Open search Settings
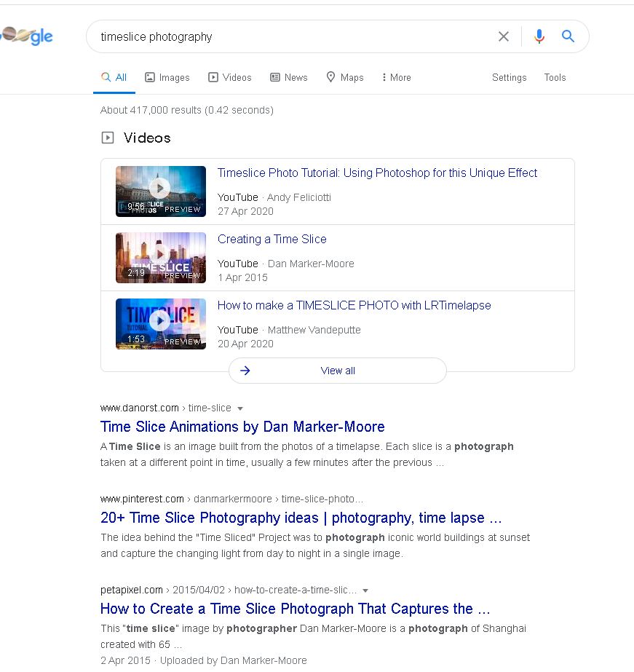 [509, 78]
